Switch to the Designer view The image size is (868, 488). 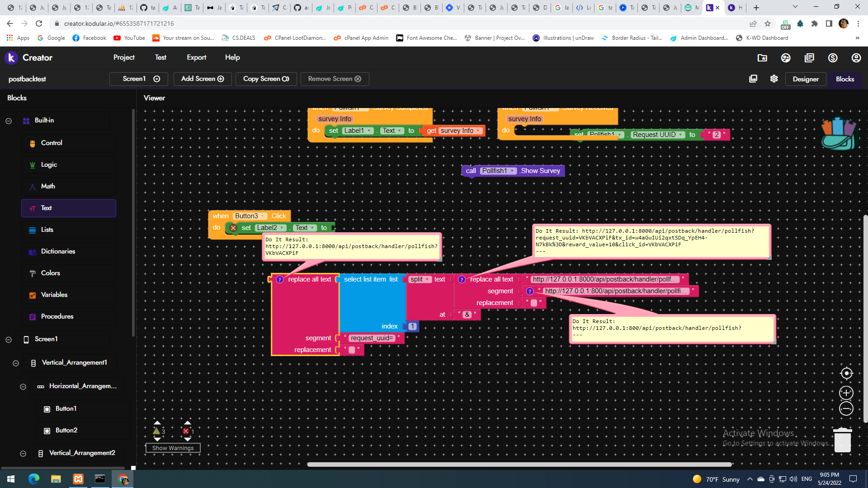tap(806, 79)
